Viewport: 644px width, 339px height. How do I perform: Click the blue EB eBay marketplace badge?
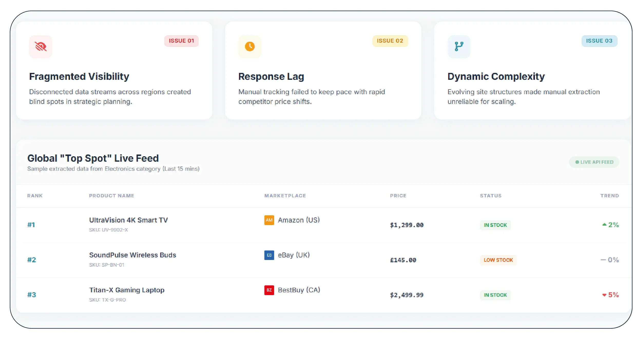click(x=269, y=255)
